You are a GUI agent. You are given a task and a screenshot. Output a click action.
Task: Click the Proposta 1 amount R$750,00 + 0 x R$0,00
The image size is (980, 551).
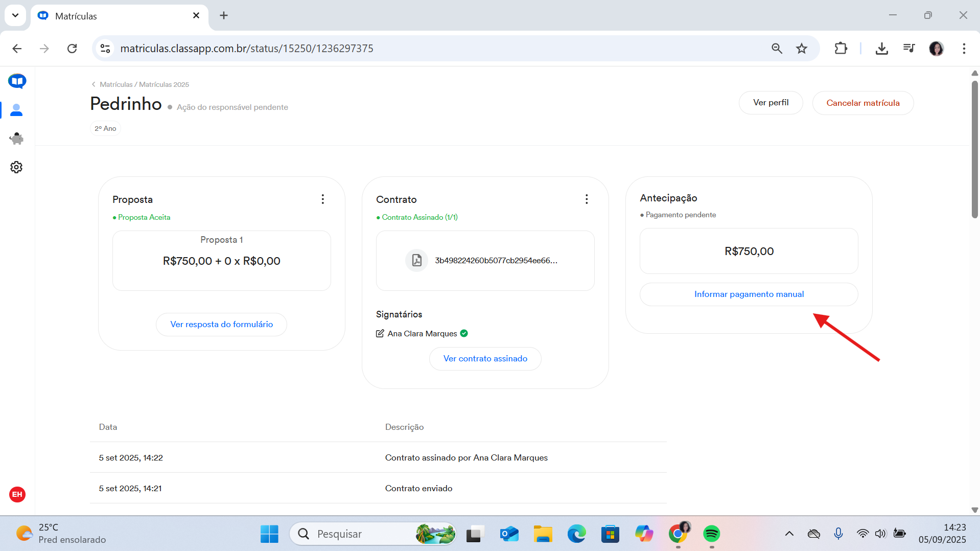[221, 261]
